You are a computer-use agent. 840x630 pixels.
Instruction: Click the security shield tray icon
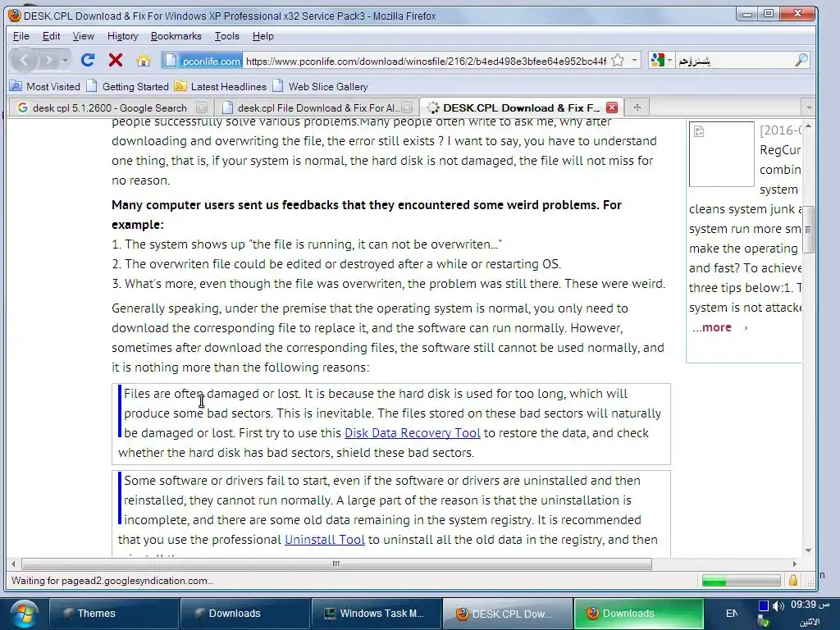(x=764, y=622)
